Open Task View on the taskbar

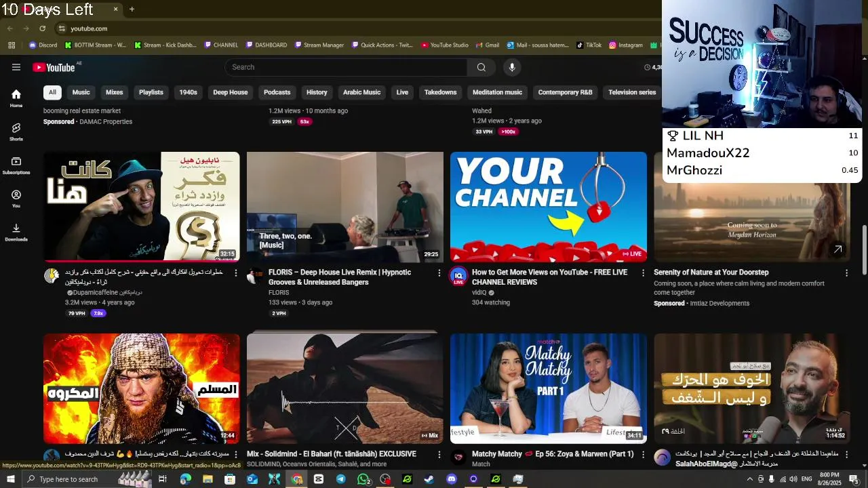pyautogui.click(x=163, y=479)
